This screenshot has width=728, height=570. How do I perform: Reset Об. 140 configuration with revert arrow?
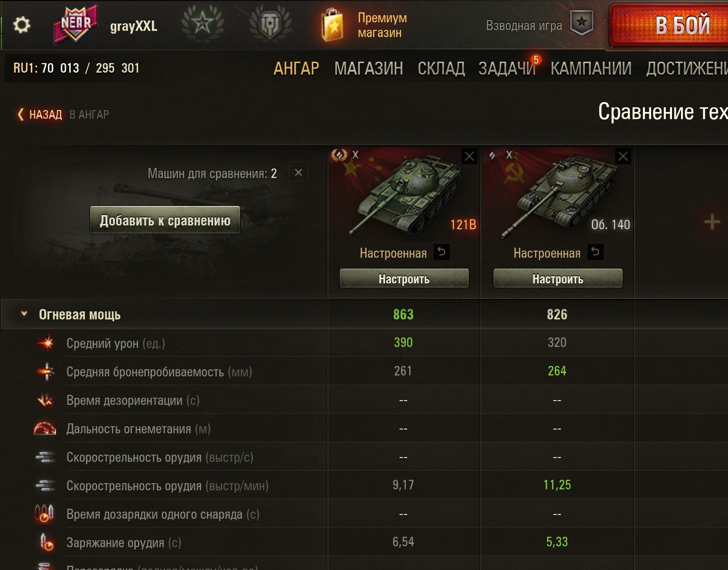tap(595, 252)
